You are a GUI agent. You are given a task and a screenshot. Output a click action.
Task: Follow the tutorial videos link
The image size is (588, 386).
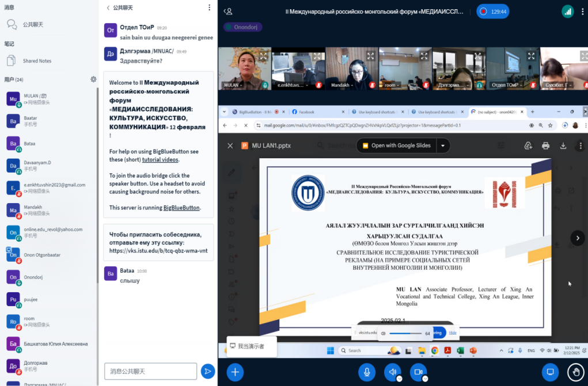160,160
